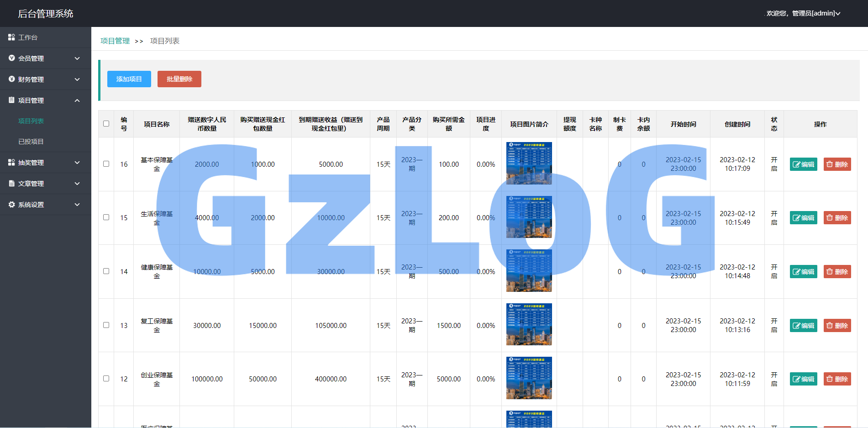Click project name 创业保障基金

pyautogui.click(x=157, y=379)
